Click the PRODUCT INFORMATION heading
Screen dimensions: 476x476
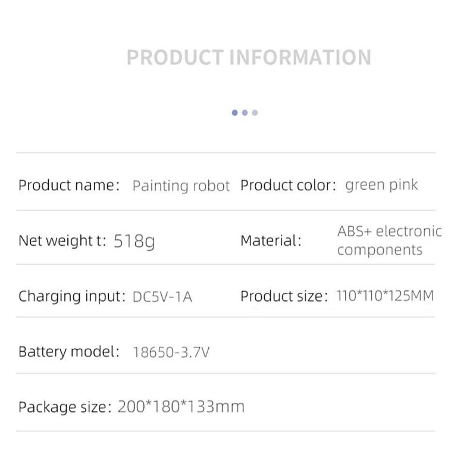(249, 58)
